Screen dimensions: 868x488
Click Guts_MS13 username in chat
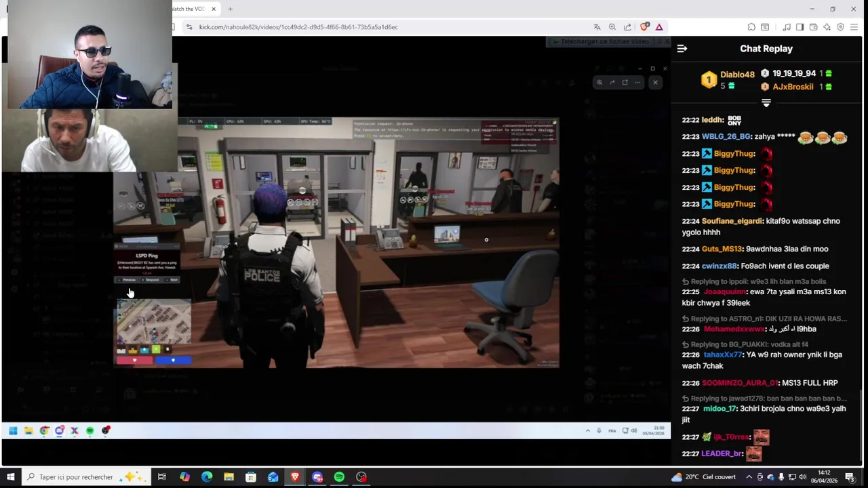coord(722,249)
